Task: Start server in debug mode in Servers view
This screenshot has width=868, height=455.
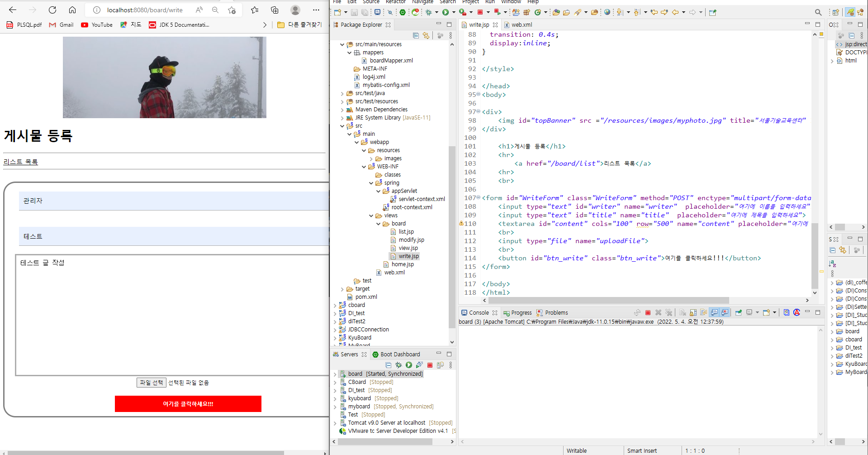Action: click(398, 365)
